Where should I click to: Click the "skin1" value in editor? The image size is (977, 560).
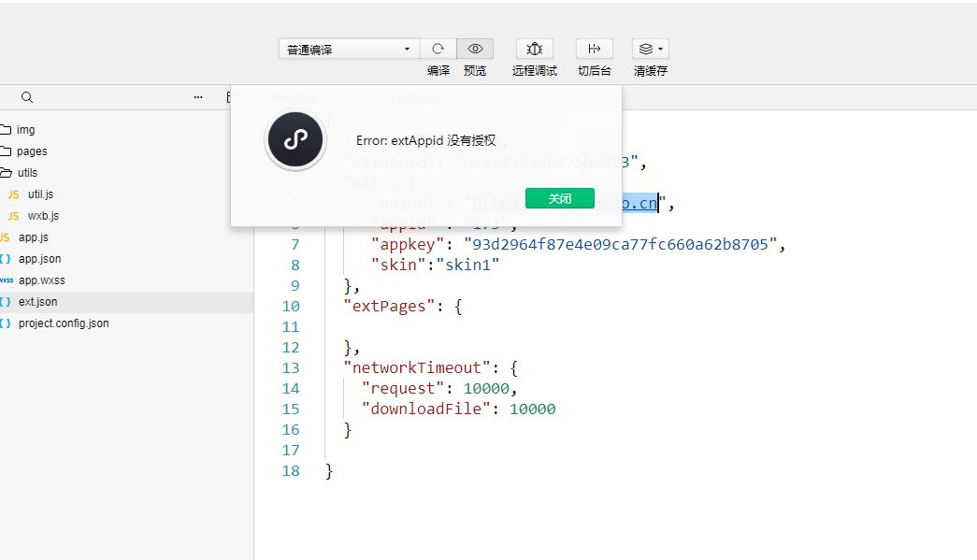[468, 265]
